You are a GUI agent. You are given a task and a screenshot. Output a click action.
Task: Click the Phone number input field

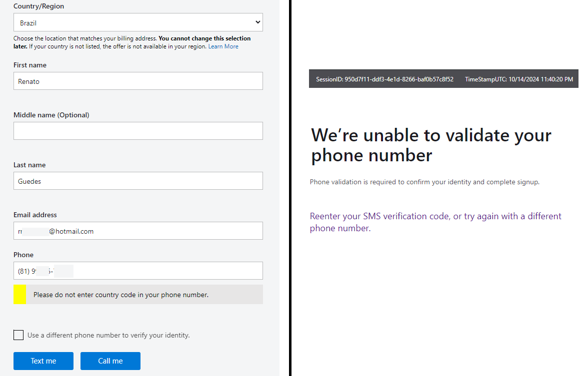pyautogui.click(x=138, y=270)
